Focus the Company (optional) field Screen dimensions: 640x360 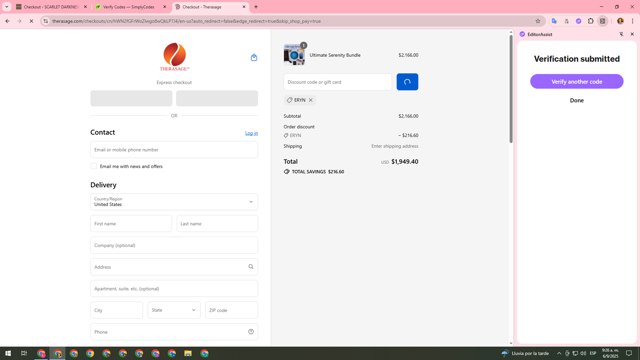click(174, 245)
